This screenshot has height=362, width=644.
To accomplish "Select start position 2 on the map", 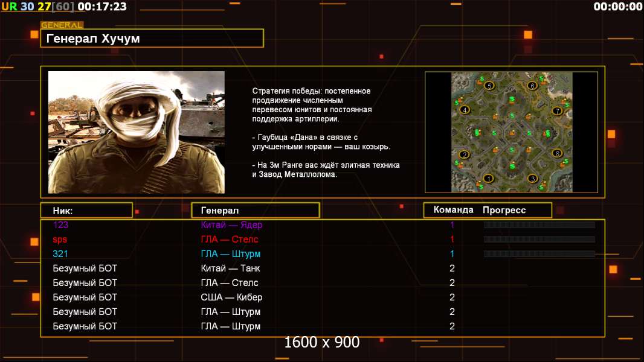I will point(464,154).
